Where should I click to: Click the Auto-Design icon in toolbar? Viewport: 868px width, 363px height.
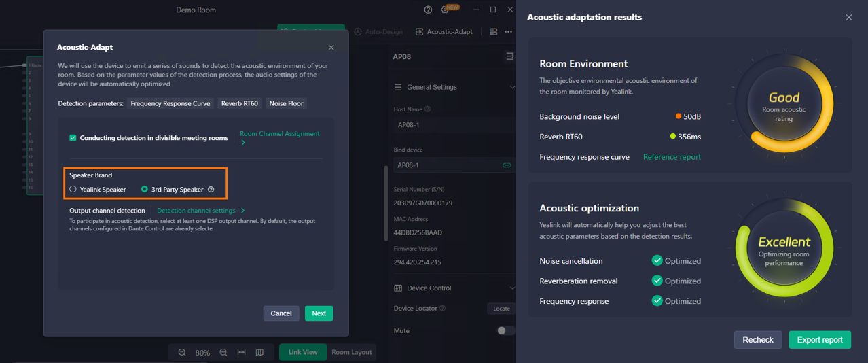click(x=358, y=31)
